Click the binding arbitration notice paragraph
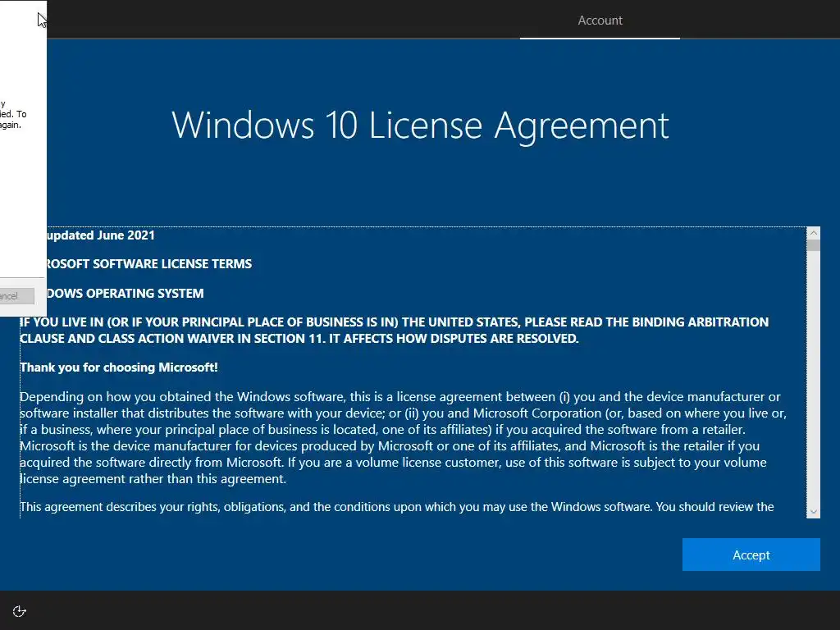Screen dimensions: 840x630 [395, 330]
